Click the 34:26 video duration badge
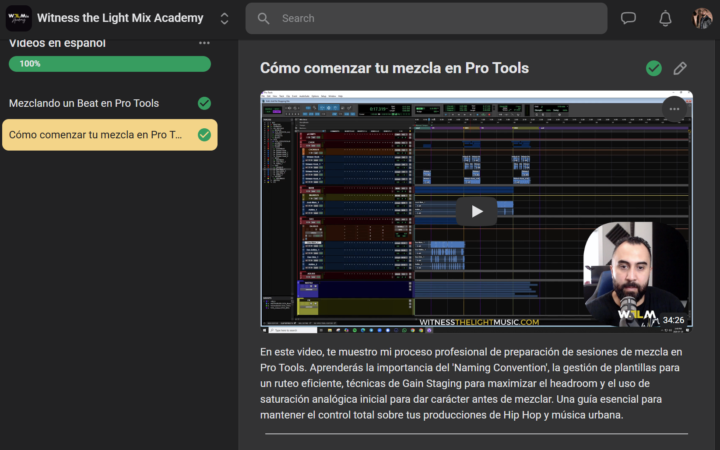 point(673,320)
